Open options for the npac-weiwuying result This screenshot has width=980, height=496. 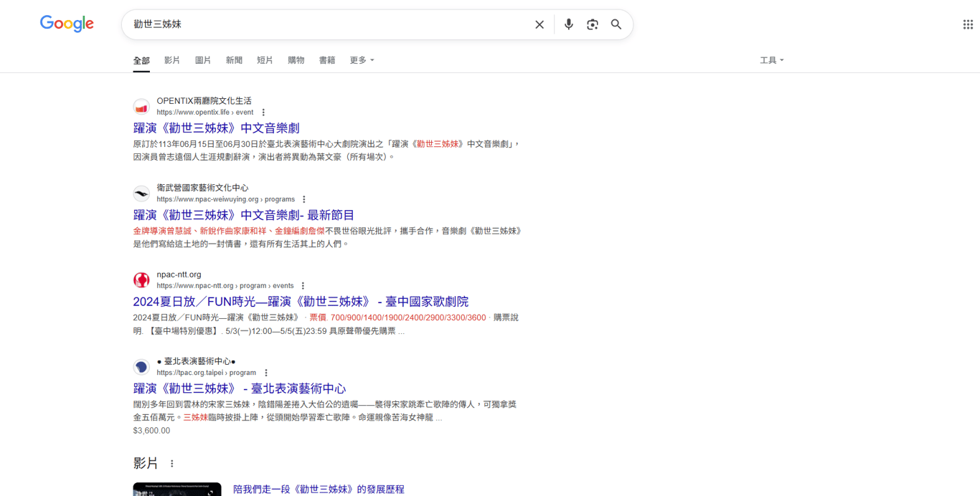(304, 199)
